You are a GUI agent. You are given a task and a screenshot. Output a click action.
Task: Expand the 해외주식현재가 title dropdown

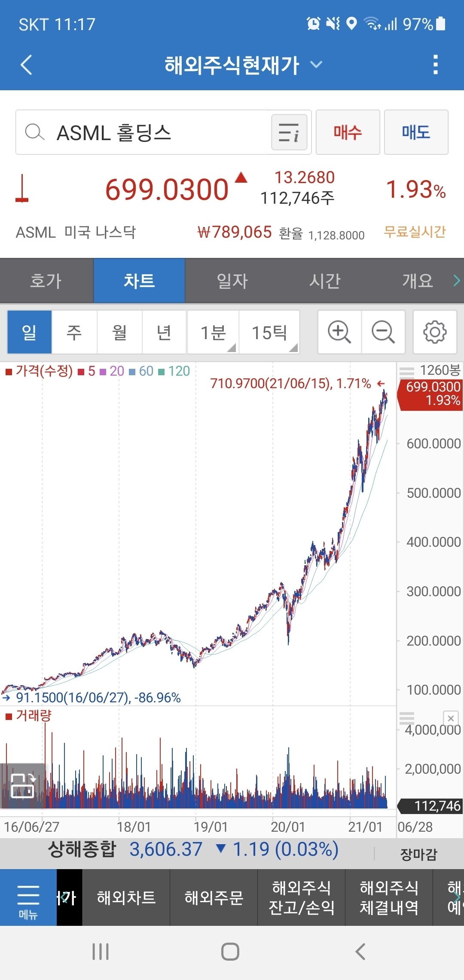point(317,64)
